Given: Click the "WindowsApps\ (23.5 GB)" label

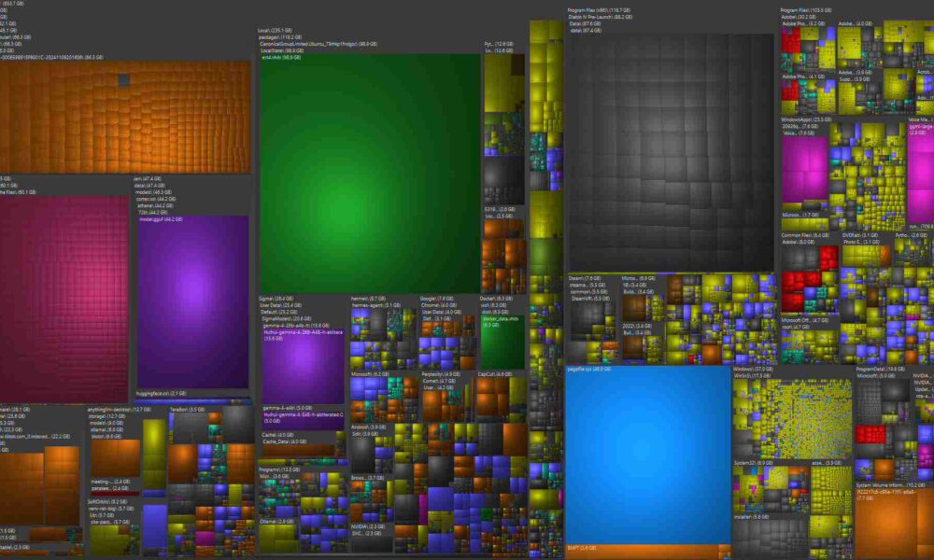Looking at the screenshot, I should (x=806, y=119).
